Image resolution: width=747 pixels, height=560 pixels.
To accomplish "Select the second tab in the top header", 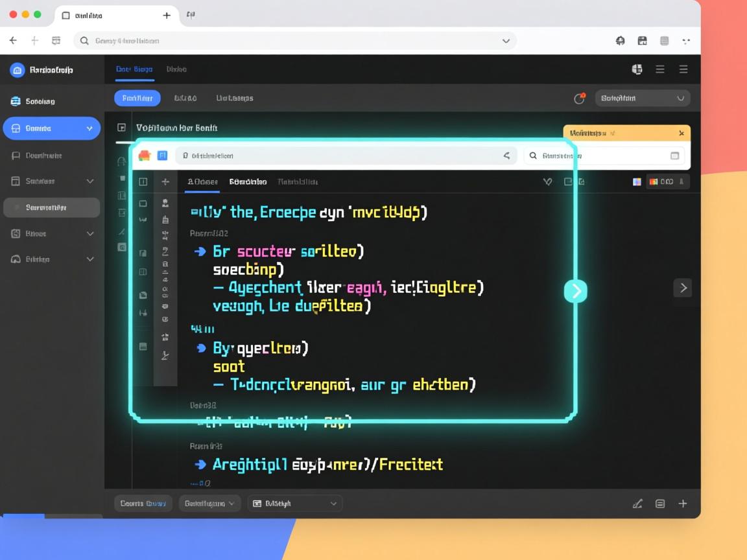I will [176, 69].
